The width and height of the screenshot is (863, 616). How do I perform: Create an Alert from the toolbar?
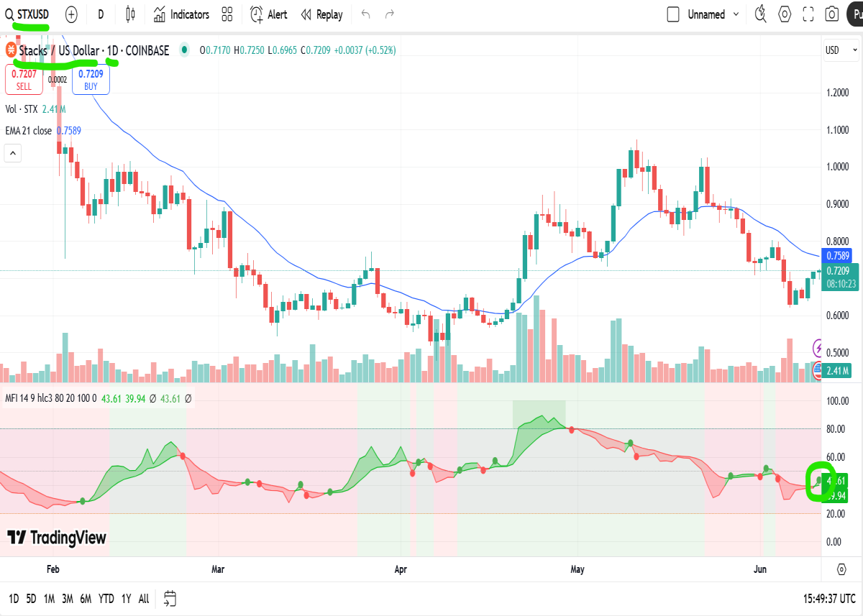click(x=269, y=14)
